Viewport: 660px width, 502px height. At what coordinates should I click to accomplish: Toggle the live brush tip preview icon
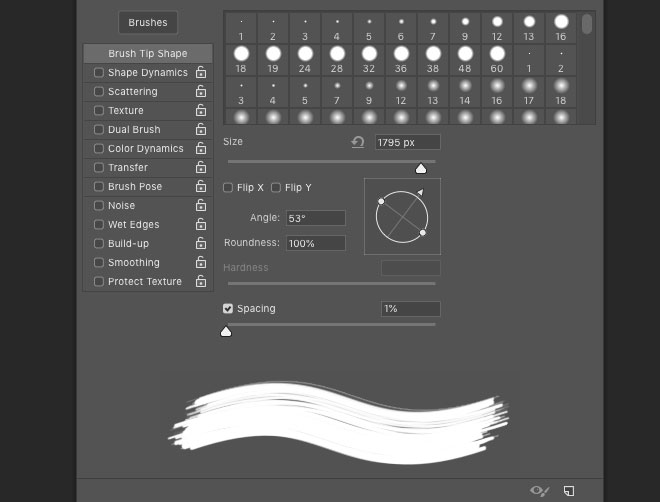coord(539,490)
